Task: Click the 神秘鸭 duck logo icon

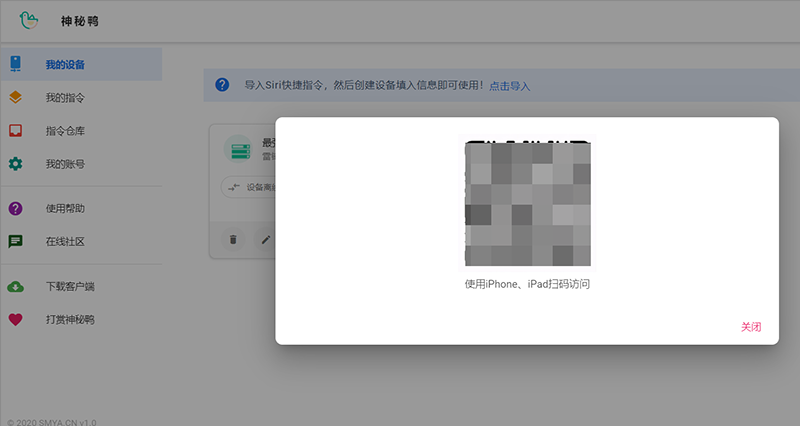Action: point(29,20)
